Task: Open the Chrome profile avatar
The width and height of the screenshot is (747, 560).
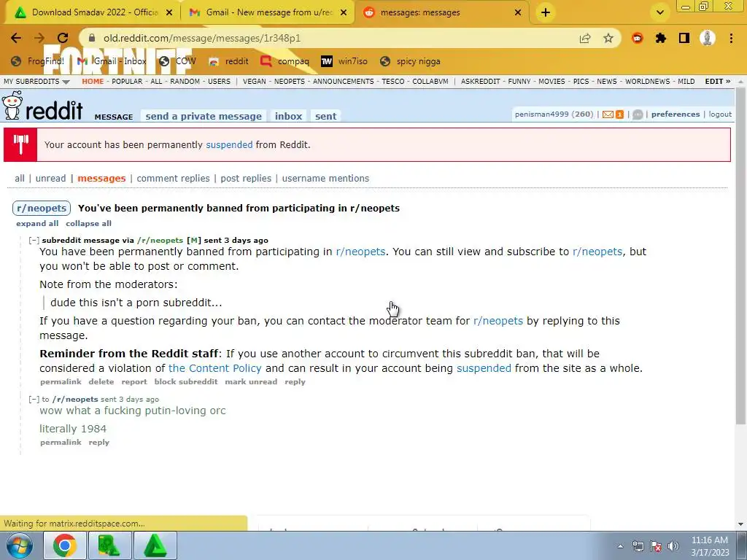Action: (x=708, y=38)
